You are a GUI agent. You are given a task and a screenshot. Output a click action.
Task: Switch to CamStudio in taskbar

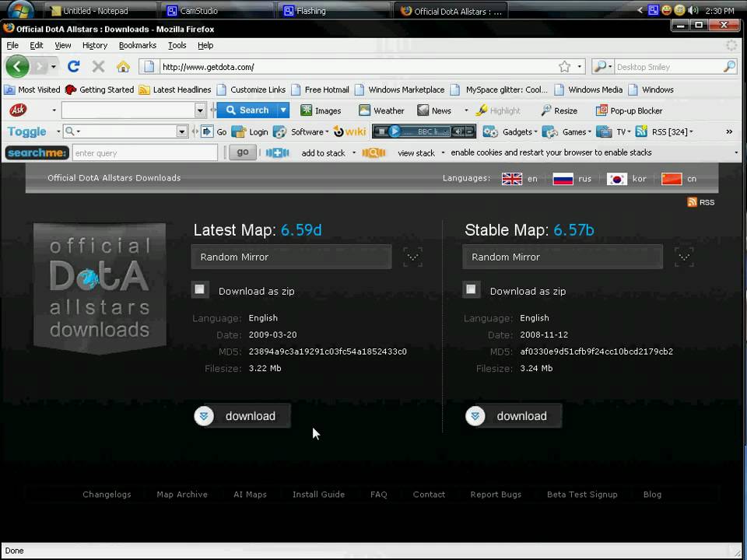217,10
